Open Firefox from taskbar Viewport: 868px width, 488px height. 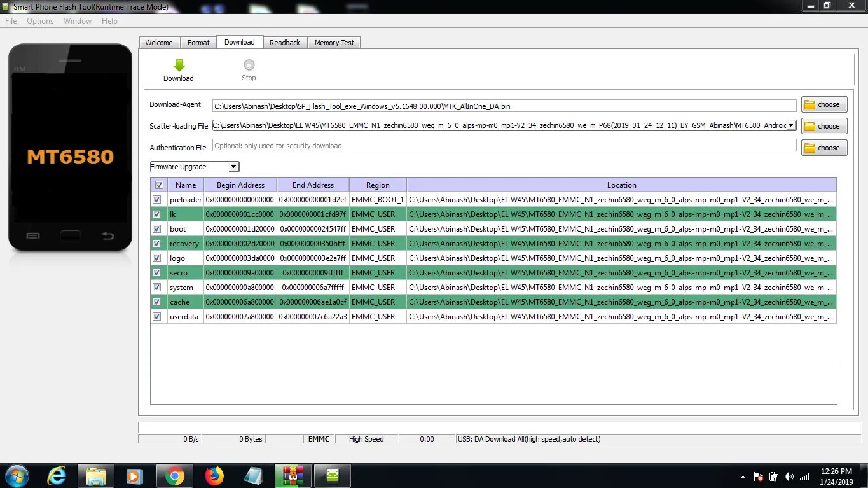[215, 476]
